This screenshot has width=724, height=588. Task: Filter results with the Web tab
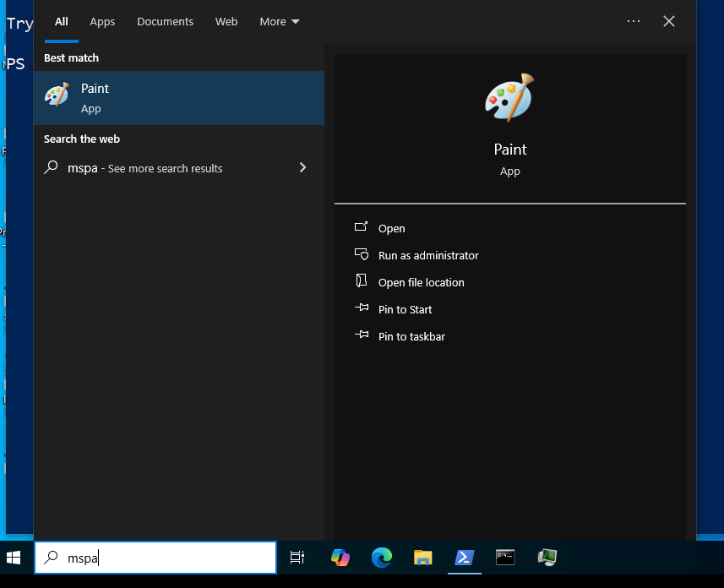(226, 22)
